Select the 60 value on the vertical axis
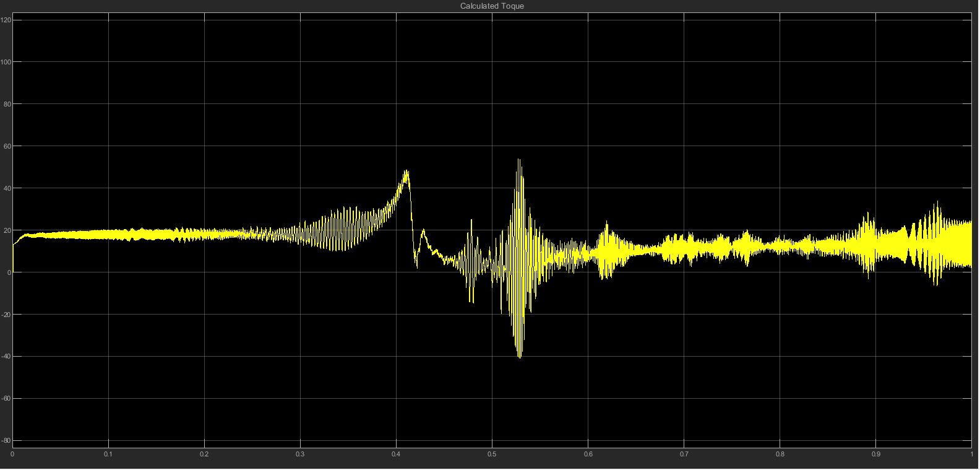This screenshot has height=470, width=980. coord(7,146)
